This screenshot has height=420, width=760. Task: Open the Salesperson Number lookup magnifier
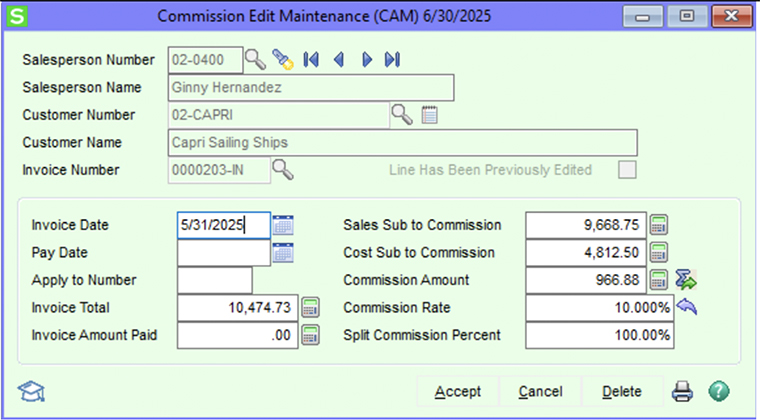point(255,60)
